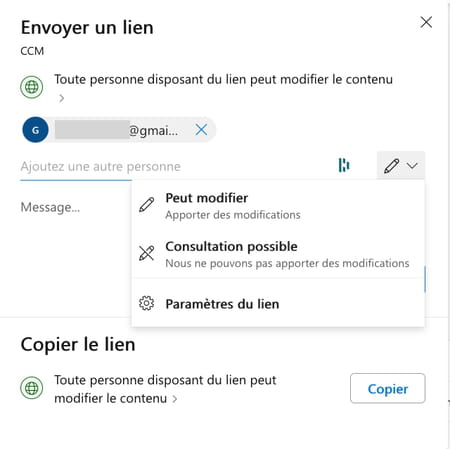Viewport: 450px width, 449px height.
Task: Click the globe icon under Copier le lien
Action: tap(32, 388)
